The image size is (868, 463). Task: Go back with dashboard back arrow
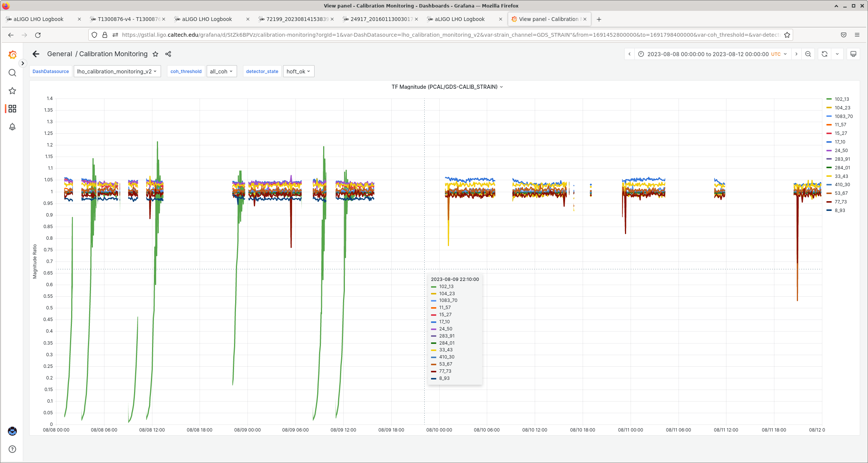(36, 54)
